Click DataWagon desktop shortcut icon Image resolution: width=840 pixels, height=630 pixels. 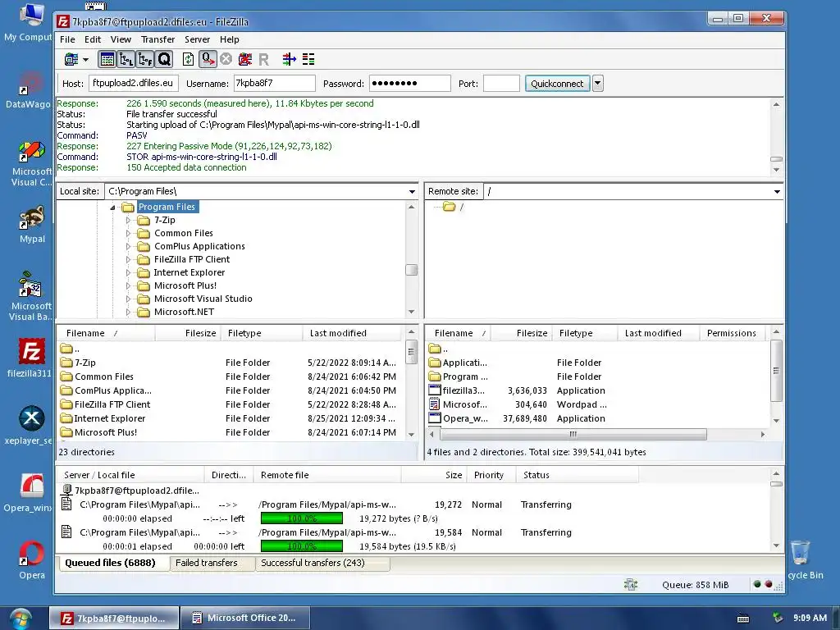pyautogui.click(x=30, y=90)
